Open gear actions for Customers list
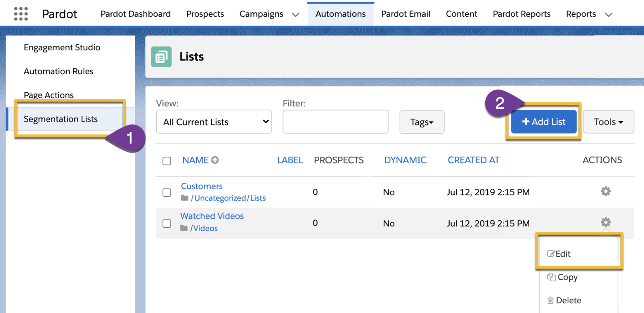644x313 pixels. coord(606,191)
